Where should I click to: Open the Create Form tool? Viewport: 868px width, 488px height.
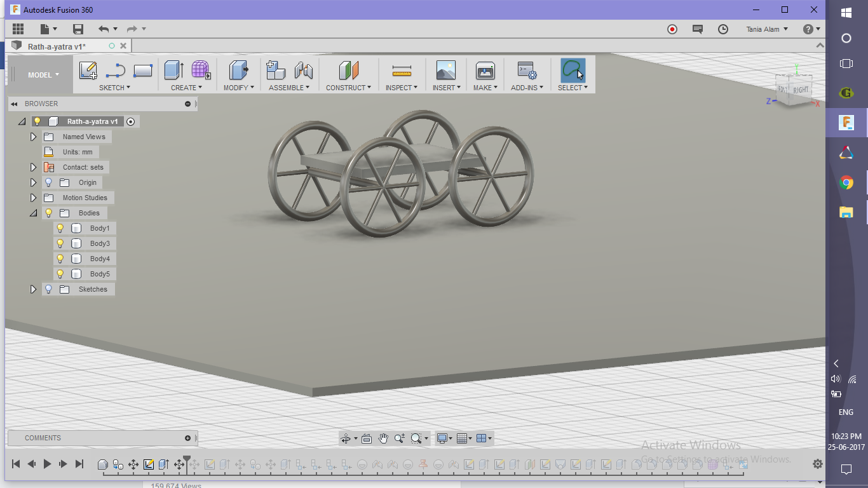(201, 71)
